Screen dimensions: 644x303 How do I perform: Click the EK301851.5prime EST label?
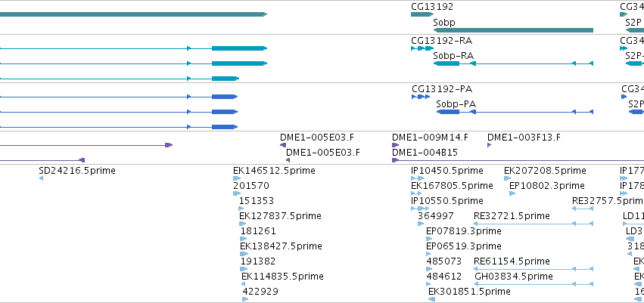[x=469, y=292]
